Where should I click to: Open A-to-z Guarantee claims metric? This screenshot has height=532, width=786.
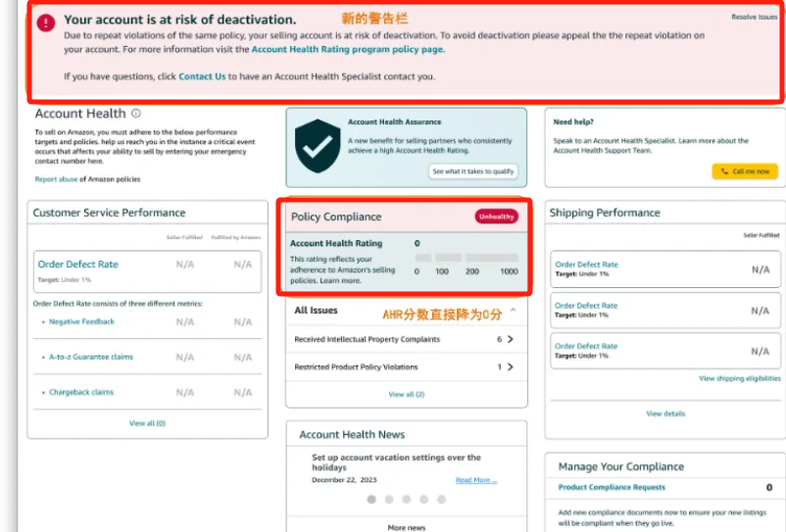[91, 357]
